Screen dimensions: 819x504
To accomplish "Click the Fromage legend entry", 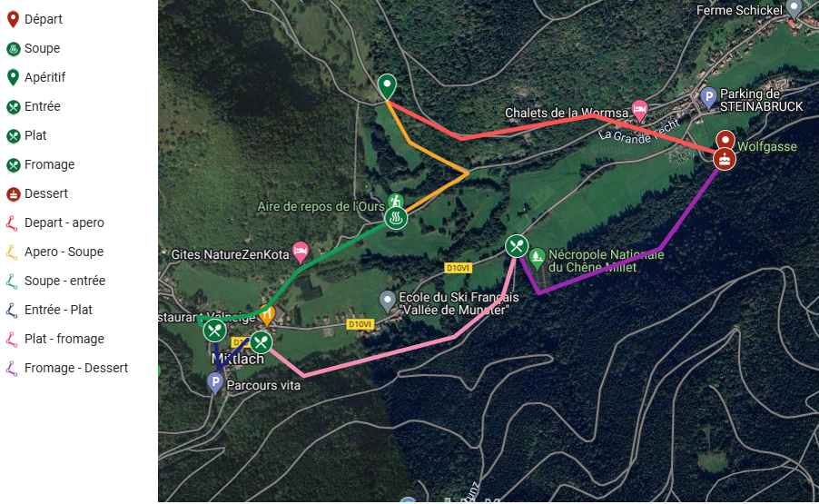I will point(40,164).
